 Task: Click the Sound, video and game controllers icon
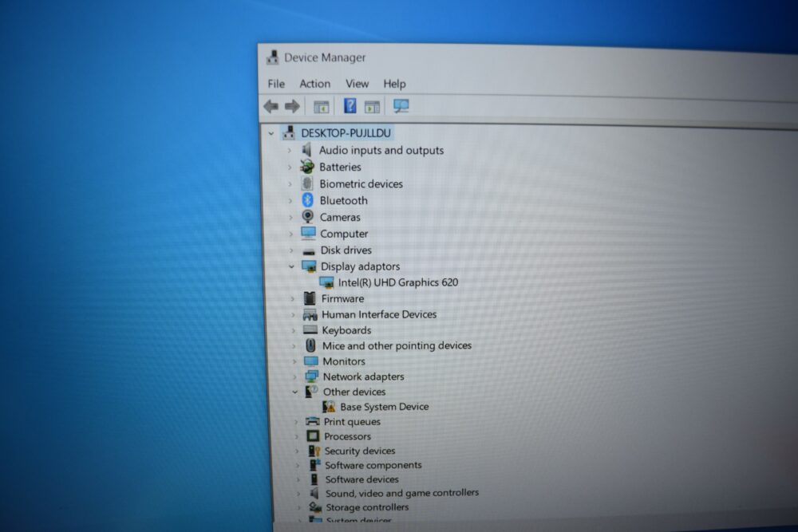(x=314, y=493)
